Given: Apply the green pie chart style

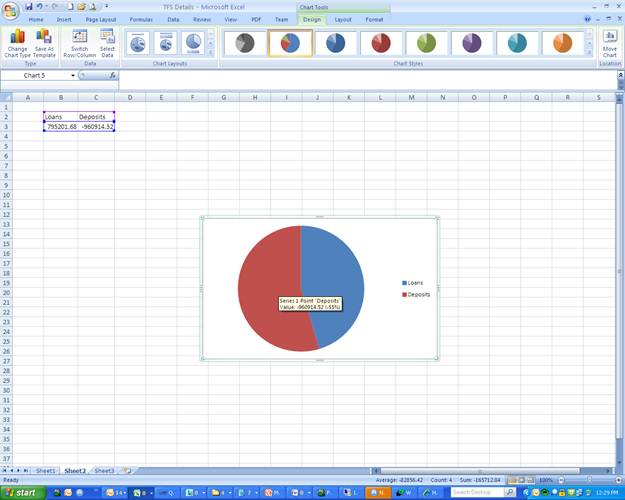Looking at the screenshot, I should point(426,43).
